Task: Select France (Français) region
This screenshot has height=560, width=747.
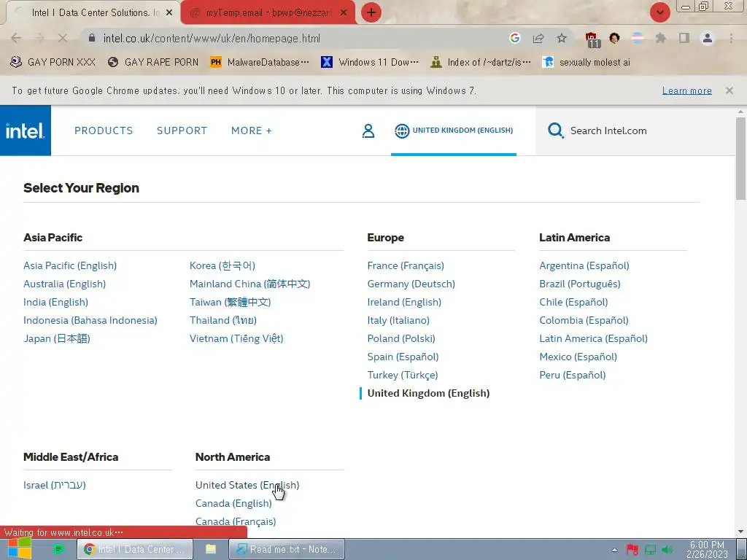Action: pyautogui.click(x=406, y=265)
